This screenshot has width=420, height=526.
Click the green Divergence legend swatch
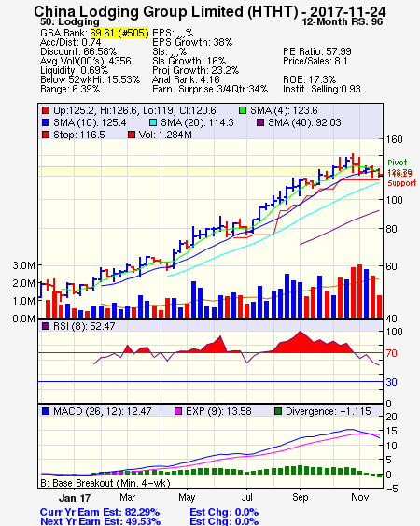click(x=278, y=411)
